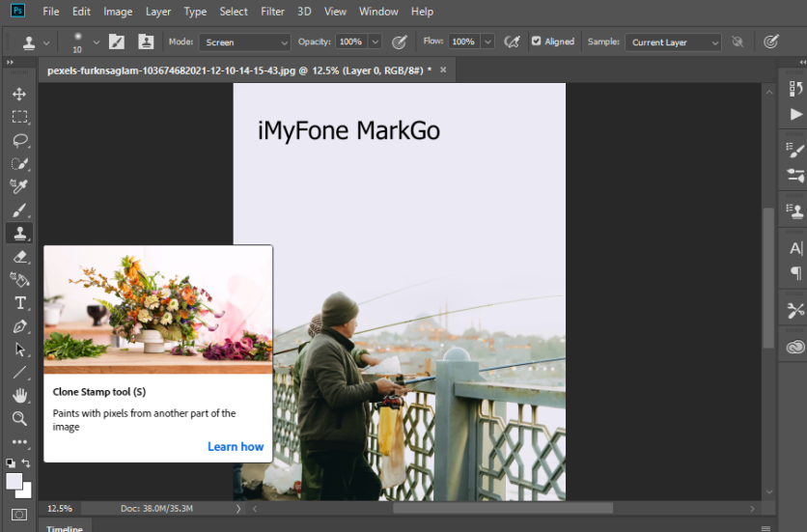Viewport: 807px width, 532px height.
Task: Switch to the pexels-furknsaglam document tab
Action: [239, 70]
